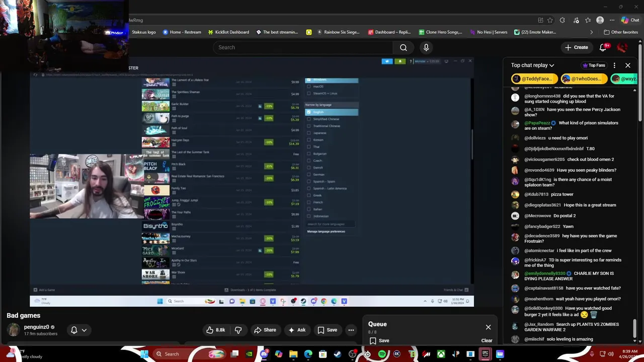
Task: Open YouTube notifications bell with 9+ badge
Action: 603,47
